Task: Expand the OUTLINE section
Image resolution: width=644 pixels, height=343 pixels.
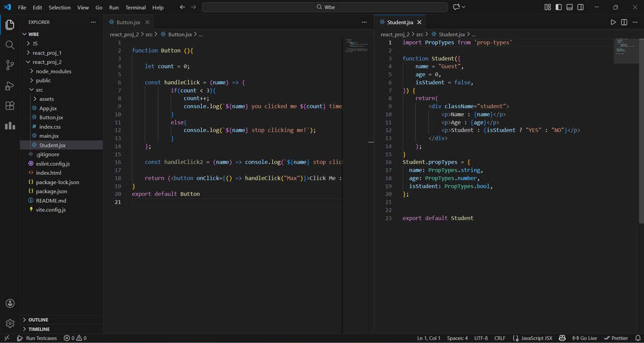Action: pos(62,319)
